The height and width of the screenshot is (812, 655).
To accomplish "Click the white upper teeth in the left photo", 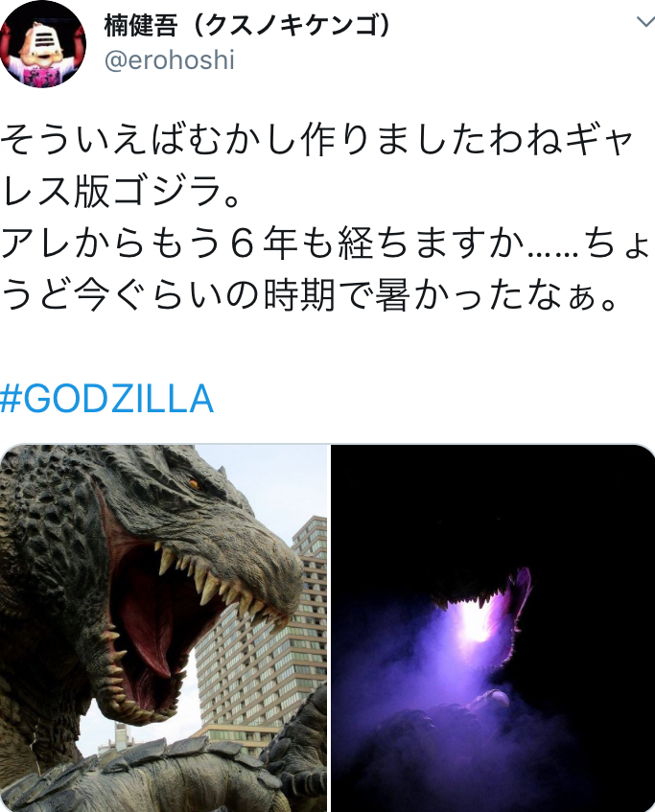I will tap(218, 575).
